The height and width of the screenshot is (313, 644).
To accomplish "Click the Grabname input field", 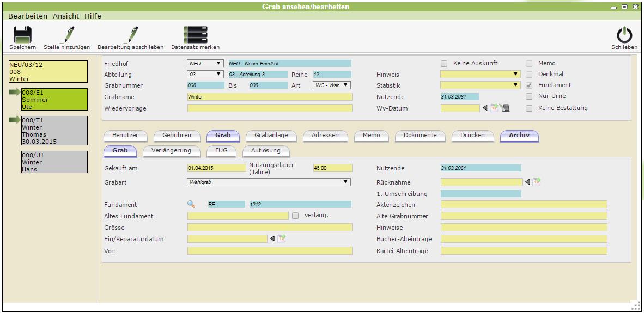I will coord(270,96).
